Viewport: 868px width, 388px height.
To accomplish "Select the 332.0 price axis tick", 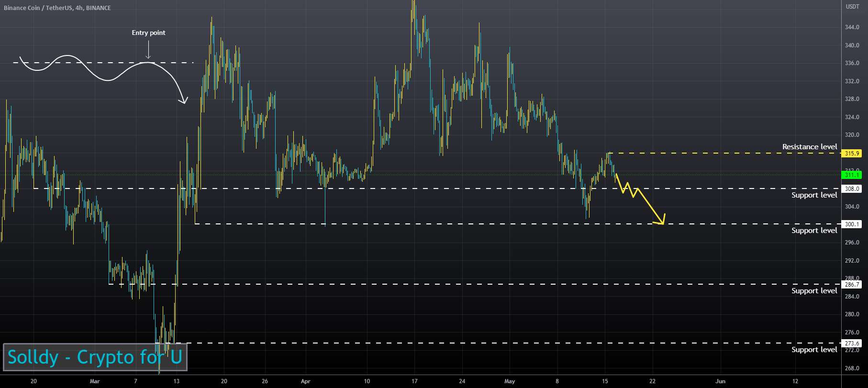I will point(852,81).
